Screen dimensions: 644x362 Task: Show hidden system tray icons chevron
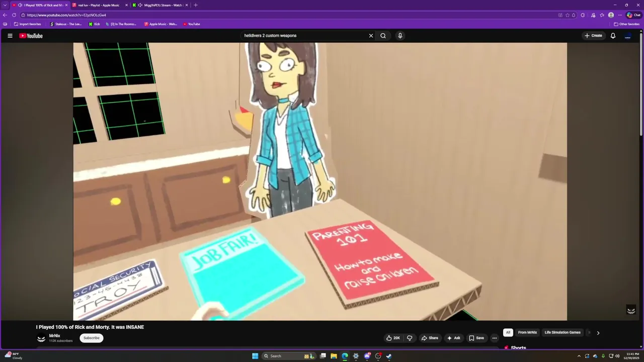pos(579,356)
